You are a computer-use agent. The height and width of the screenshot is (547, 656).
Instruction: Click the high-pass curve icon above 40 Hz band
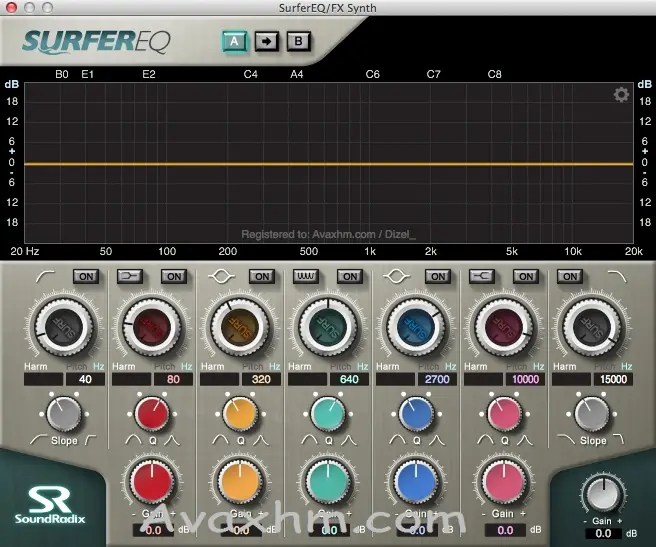click(x=45, y=277)
